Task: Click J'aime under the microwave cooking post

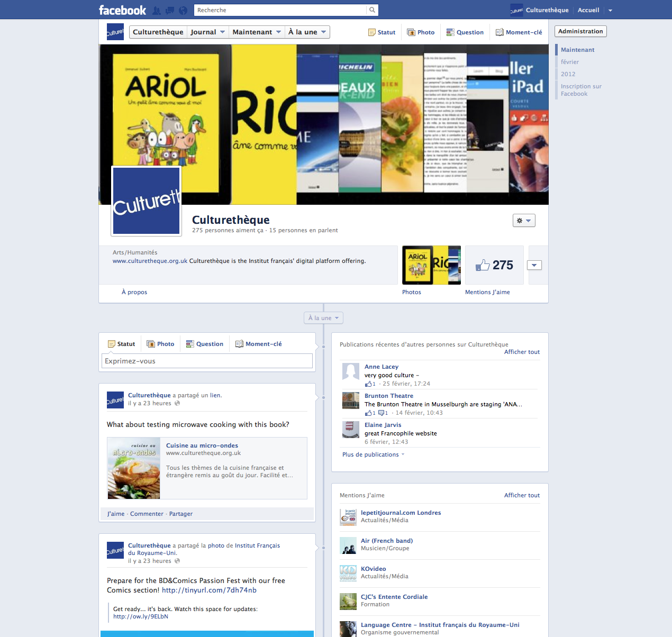Action: [116, 514]
